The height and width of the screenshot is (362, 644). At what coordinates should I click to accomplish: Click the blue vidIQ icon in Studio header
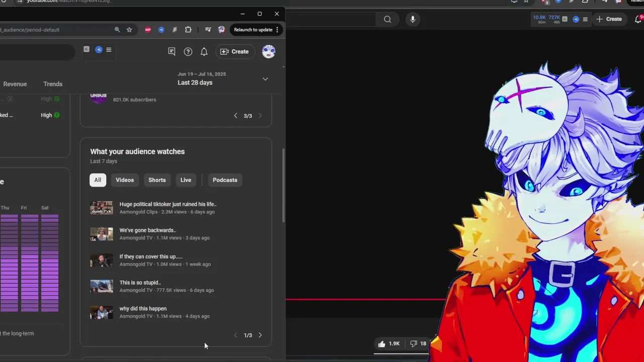coord(99,49)
